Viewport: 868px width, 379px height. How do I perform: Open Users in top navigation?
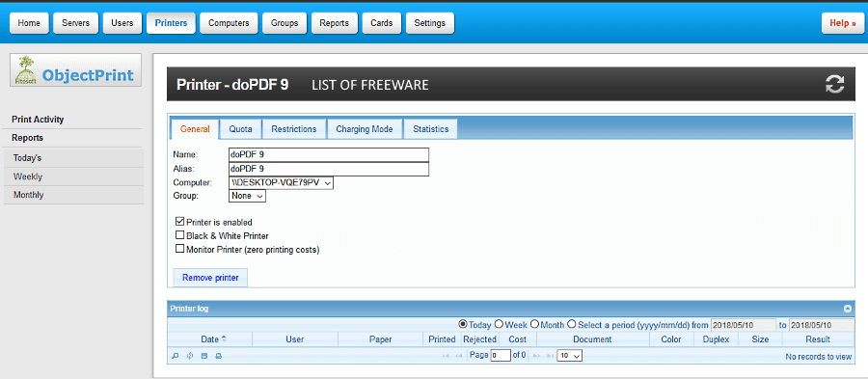pos(122,23)
